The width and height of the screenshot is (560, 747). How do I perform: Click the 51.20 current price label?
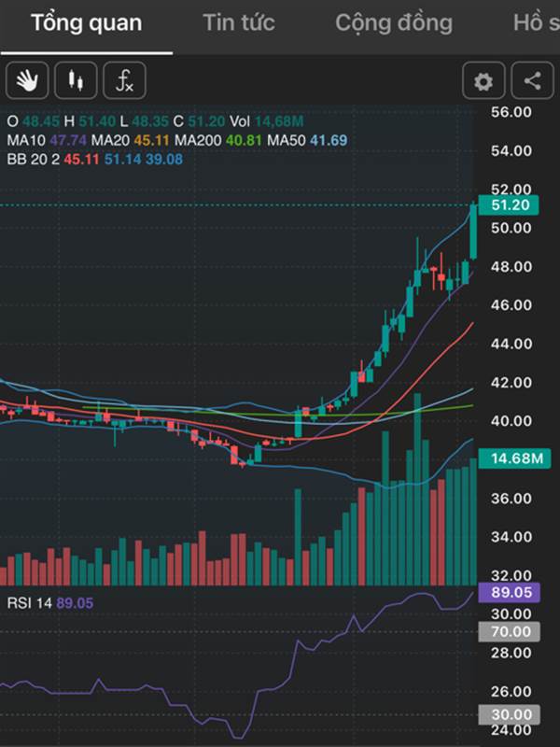(509, 205)
